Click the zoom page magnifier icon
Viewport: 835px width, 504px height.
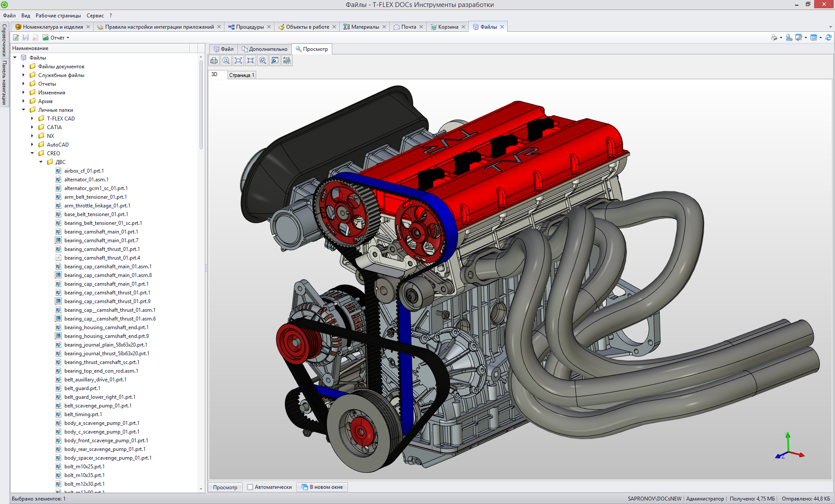pyautogui.click(x=226, y=60)
